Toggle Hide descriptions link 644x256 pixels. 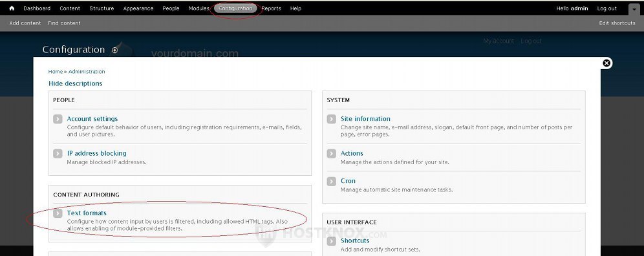(75, 83)
